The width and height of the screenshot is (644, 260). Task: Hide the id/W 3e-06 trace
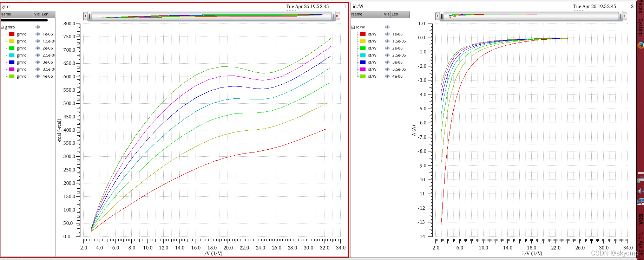coord(387,62)
